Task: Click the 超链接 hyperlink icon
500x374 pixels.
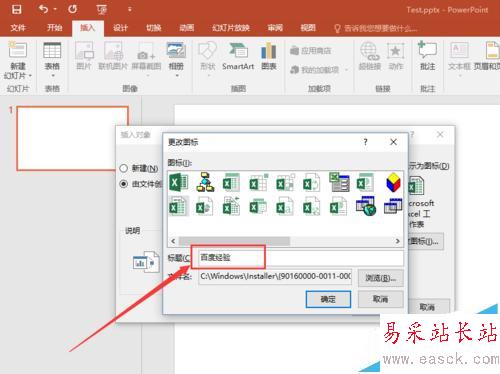Action: click(370, 56)
